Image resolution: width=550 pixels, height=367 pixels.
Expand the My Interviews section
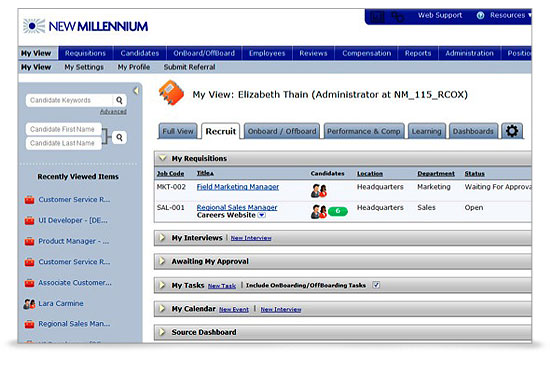pyautogui.click(x=162, y=238)
